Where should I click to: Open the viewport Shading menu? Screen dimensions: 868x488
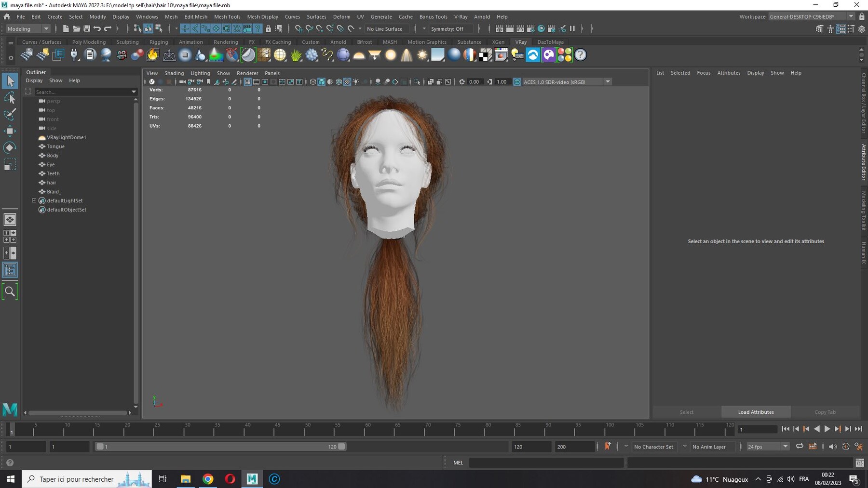pos(174,73)
